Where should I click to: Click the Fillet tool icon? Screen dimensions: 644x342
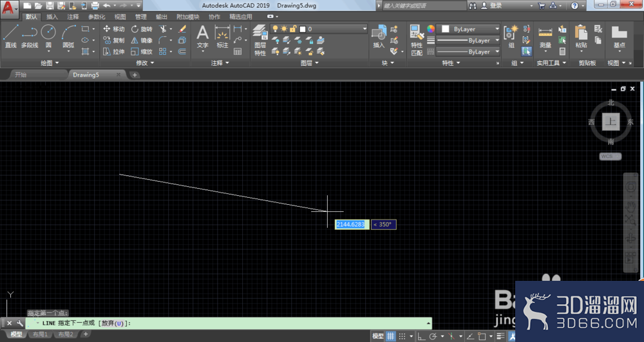163,40
